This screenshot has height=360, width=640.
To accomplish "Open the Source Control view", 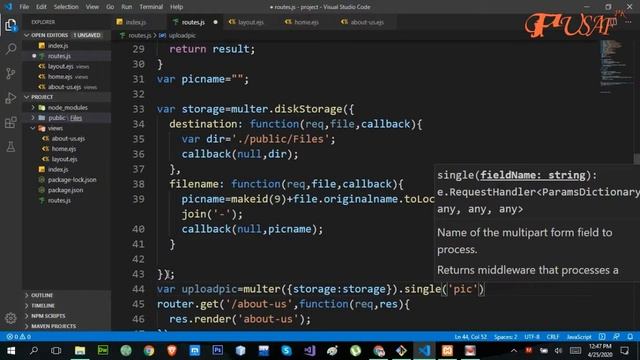I will click(x=11, y=73).
